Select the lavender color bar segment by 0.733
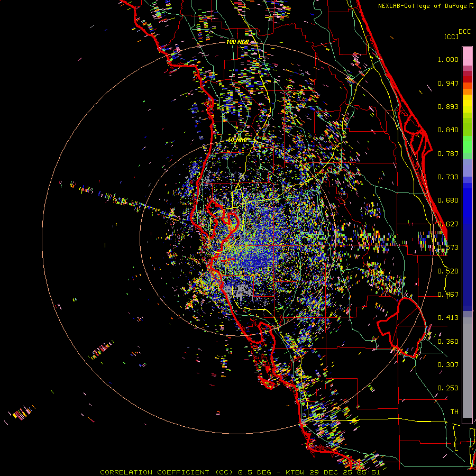476x476 pixels. click(x=467, y=168)
